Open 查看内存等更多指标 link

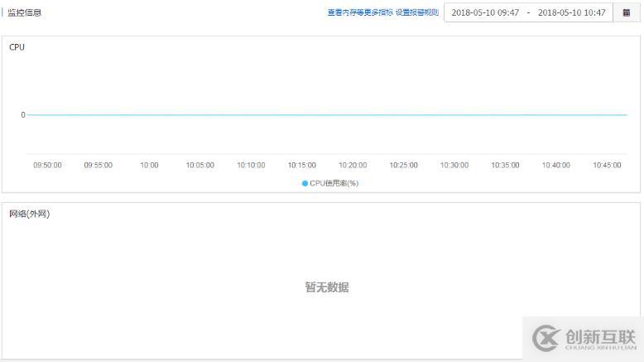click(360, 13)
